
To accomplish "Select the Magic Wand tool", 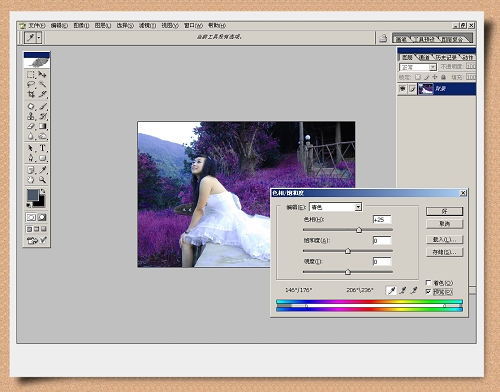I will coord(42,84).
